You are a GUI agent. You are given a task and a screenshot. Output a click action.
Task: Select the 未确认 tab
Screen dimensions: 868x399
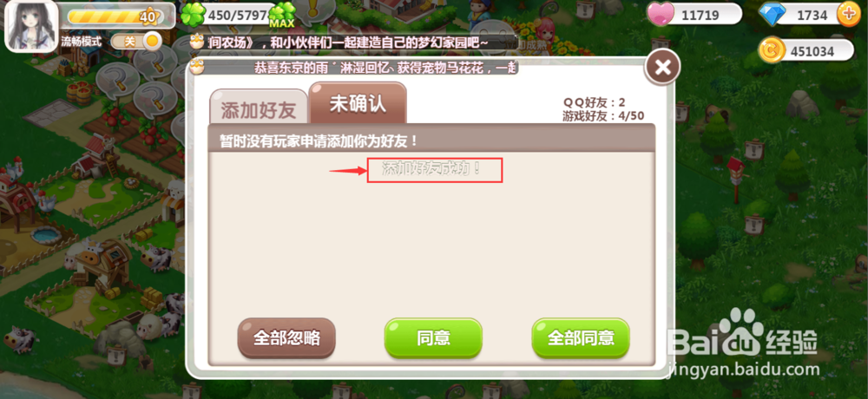pyautogui.click(x=358, y=103)
